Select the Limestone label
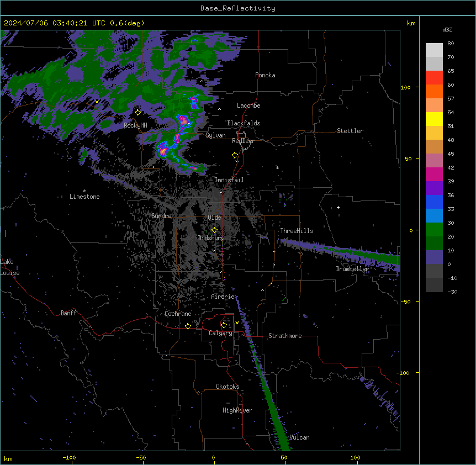Screen dimensions: 476x465 coord(84,197)
